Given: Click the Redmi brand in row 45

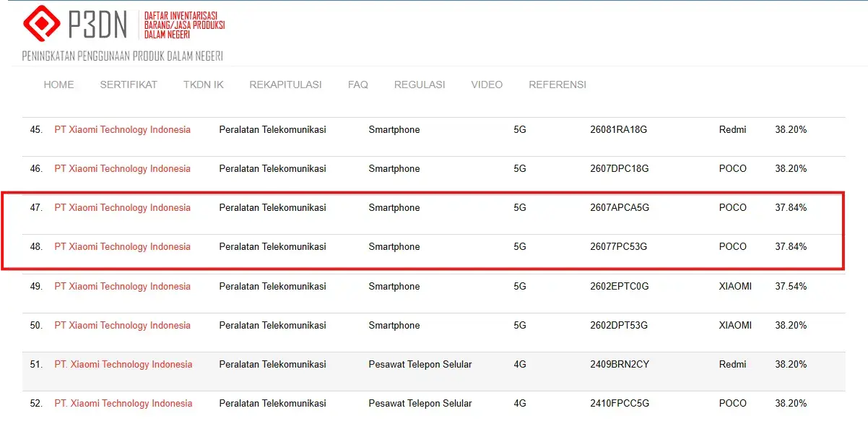Looking at the screenshot, I should [733, 130].
